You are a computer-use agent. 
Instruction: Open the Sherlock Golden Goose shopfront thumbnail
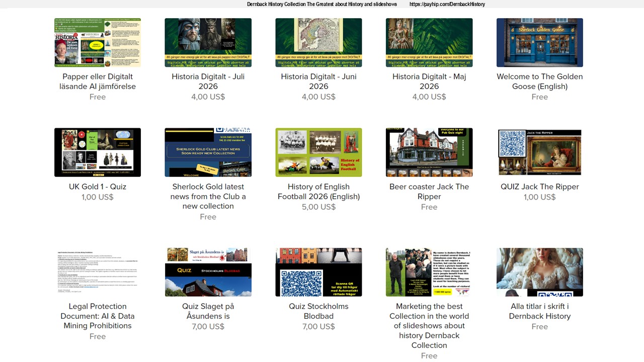[540, 43]
